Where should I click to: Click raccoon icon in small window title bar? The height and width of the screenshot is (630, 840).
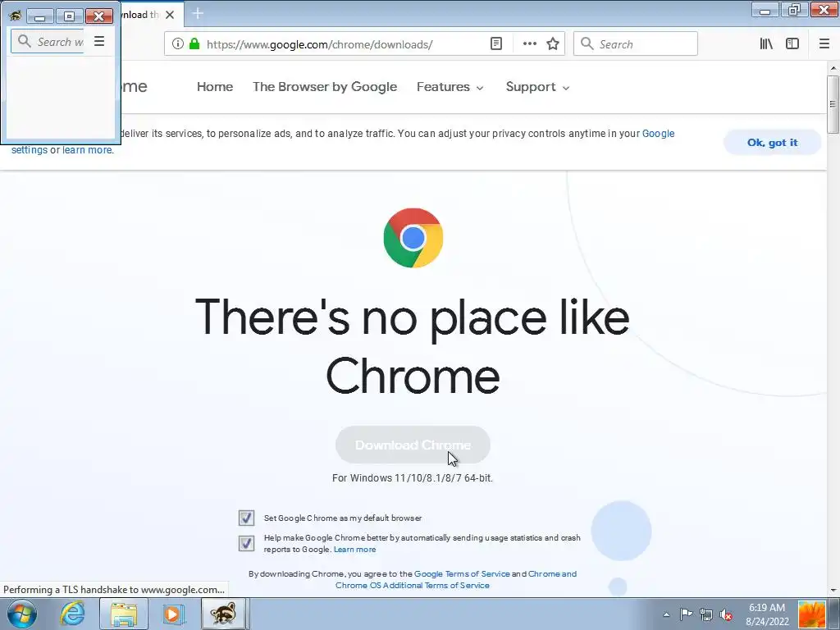pyautogui.click(x=15, y=16)
